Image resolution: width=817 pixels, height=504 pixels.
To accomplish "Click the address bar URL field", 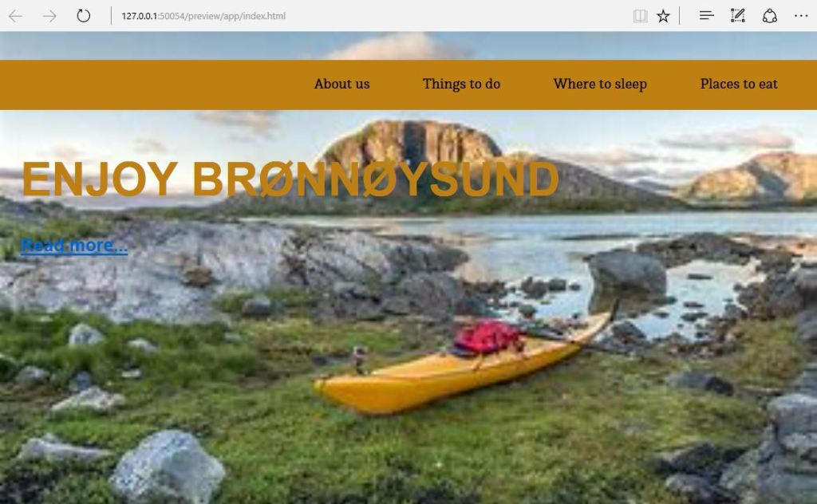I will [365, 16].
